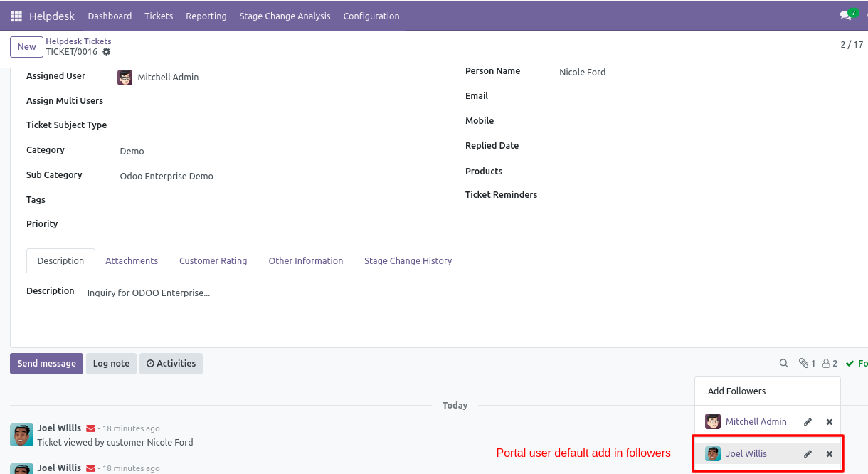Image resolution: width=868 pixels, height=474 pixels.
Task: Open followers count icon
Action: click(x=830, y=363)
